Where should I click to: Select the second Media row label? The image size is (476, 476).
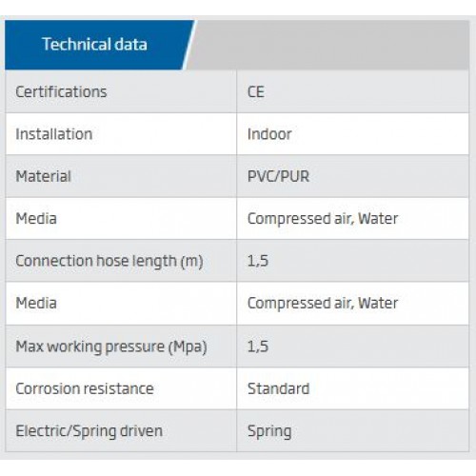click(36, 303)
